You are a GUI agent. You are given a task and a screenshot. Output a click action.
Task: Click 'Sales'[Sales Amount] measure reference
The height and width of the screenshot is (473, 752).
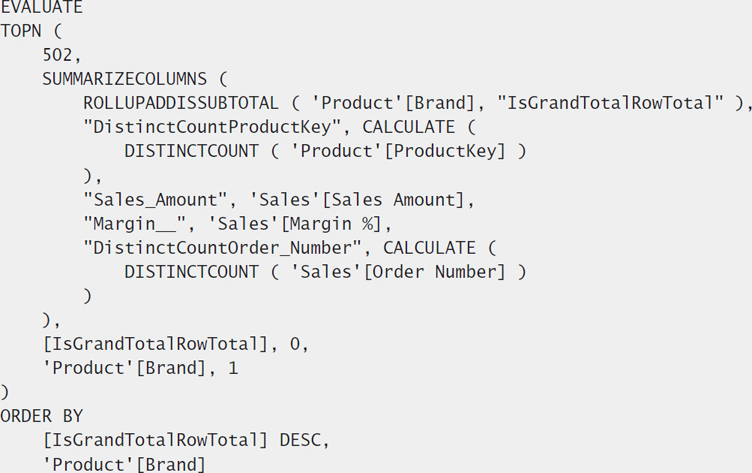357,200
